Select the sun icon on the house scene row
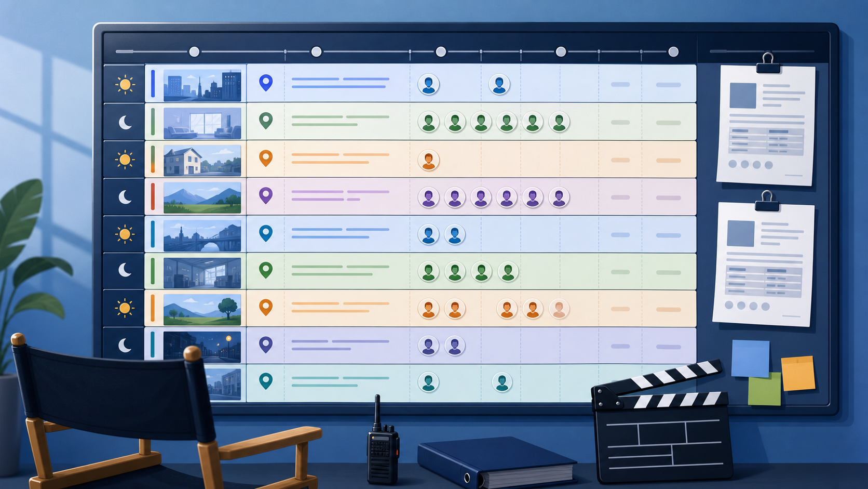Image resolution: width=868 pixels, height=489 pixels. pos(125,160)
